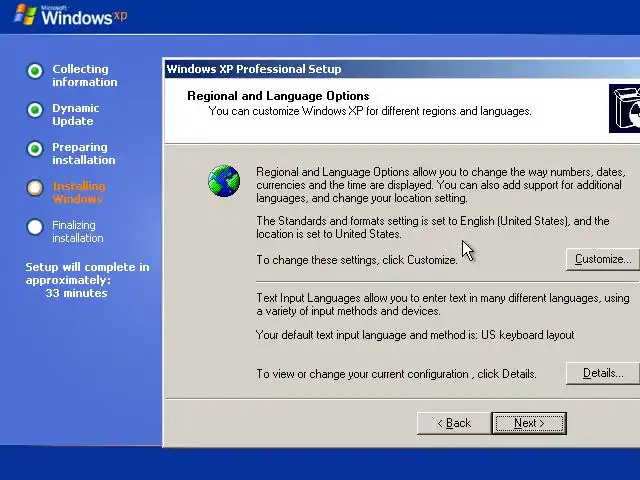This screenshot has height=480, width=640.
Task: Click 'You can customize Windows XP' subtitle text
Action: coord(370,111)
